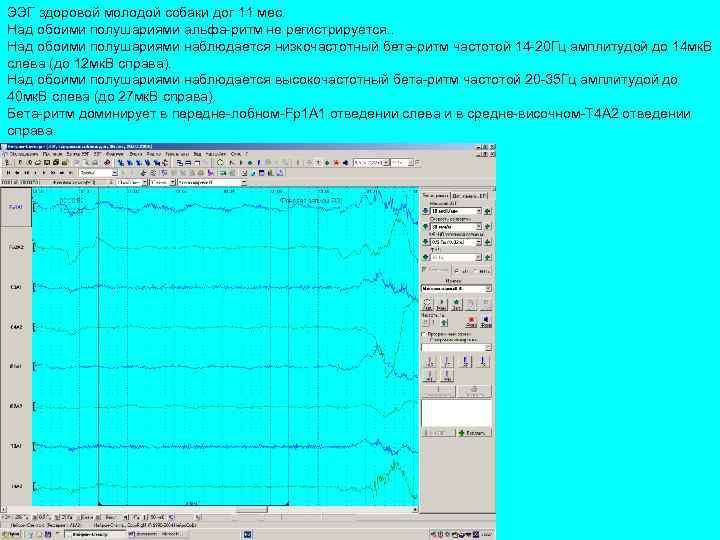720x540 pixels.
Task: Open the Монополярный 16 montage dropdown
Action: click(x=488, y=288)
